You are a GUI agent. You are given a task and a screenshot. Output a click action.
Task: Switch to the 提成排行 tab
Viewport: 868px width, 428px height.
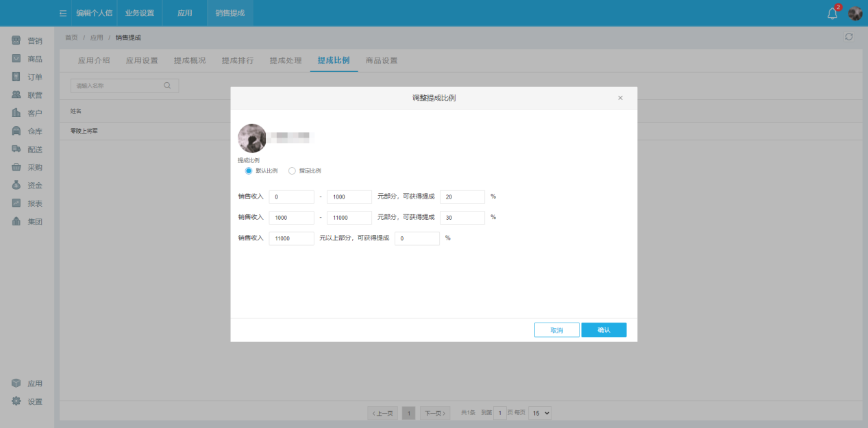pos(238,60)
